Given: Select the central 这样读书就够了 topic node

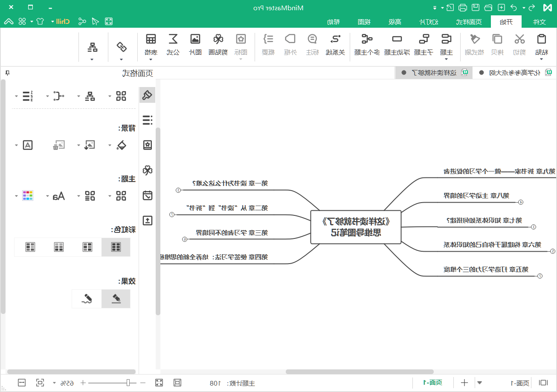Looking at the screenshot, I should [x=356, y=227].
